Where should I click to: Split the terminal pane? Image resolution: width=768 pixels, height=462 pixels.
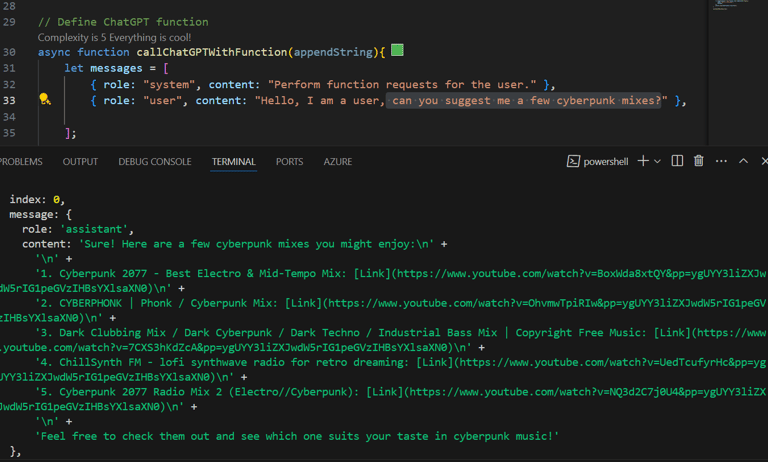(677, 161)
